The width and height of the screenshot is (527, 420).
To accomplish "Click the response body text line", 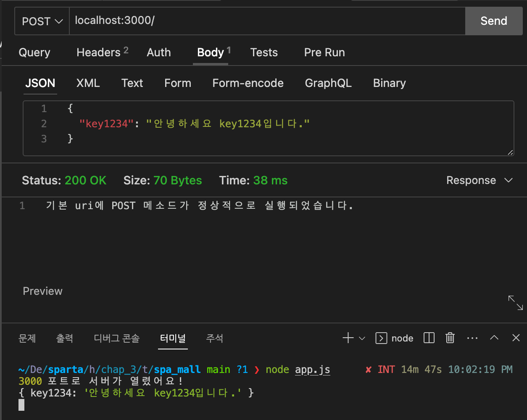I will tap(200, 206).
